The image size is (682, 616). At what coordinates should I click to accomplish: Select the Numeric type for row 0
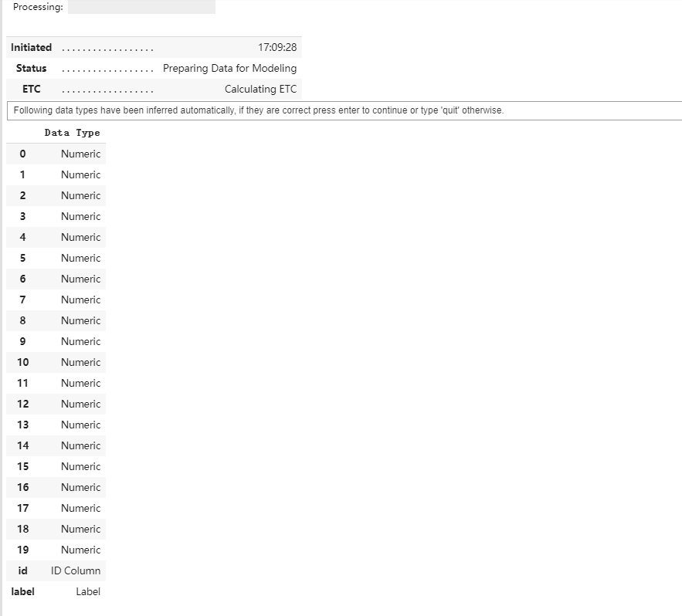(80, 154)
